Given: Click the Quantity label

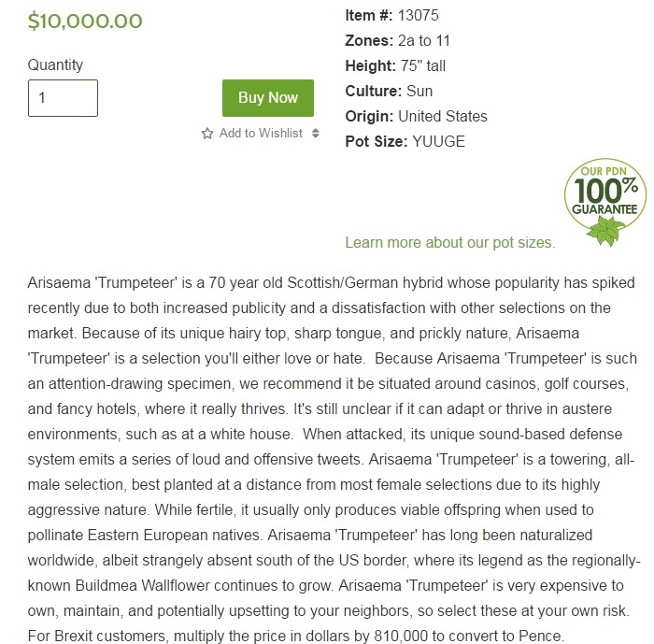Looking at the screenshot, I should pyautogui.click(x=55, y=65).
